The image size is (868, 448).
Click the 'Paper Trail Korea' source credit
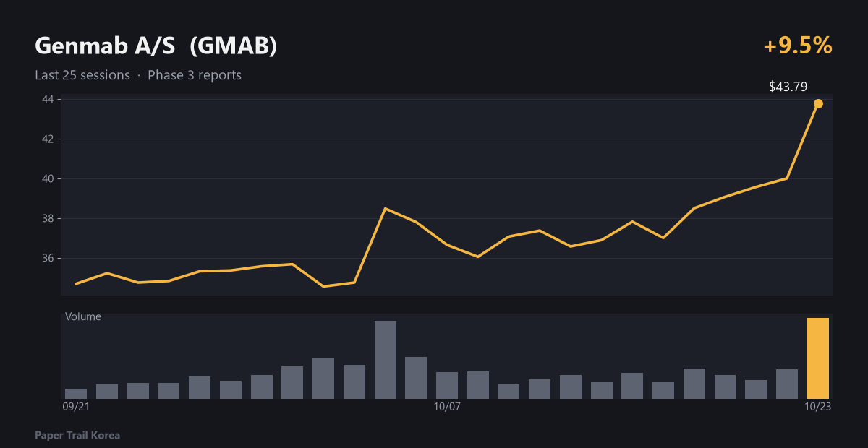[x=77, y=436]
